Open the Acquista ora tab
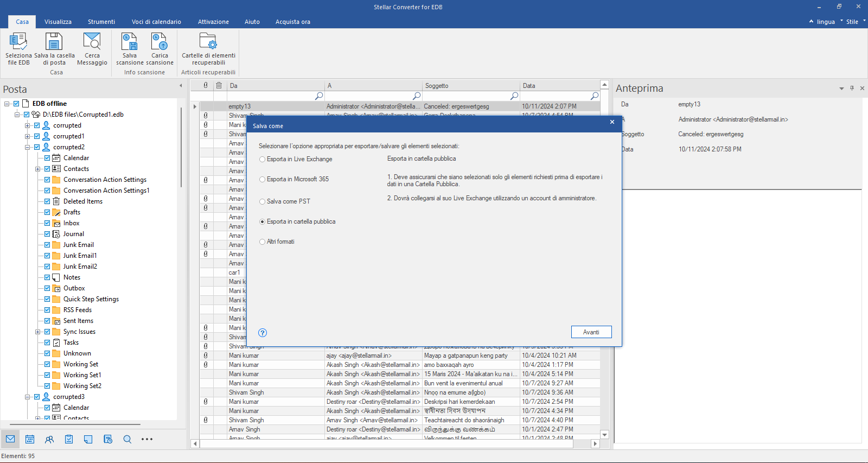The width and height of the screenshot is (868, 463). pyautogui.click(x=293, y=22)
